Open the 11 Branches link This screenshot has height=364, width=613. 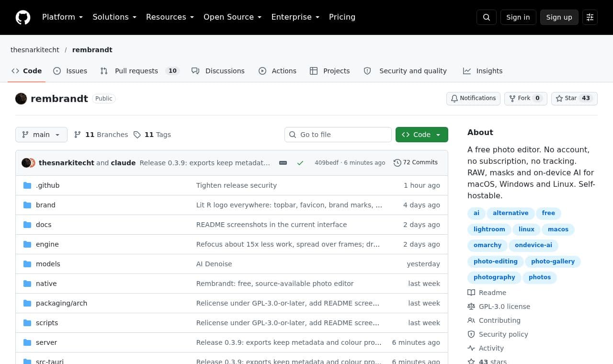[101, 135]
